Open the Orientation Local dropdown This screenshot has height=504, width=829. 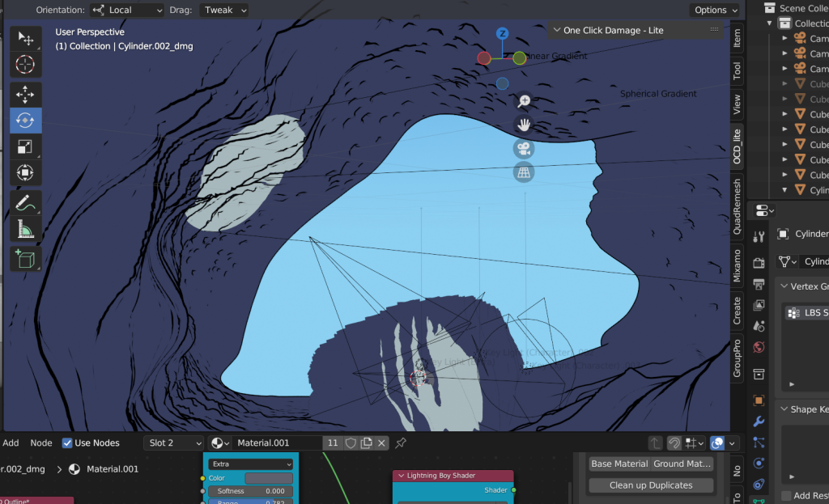[127, 10]
